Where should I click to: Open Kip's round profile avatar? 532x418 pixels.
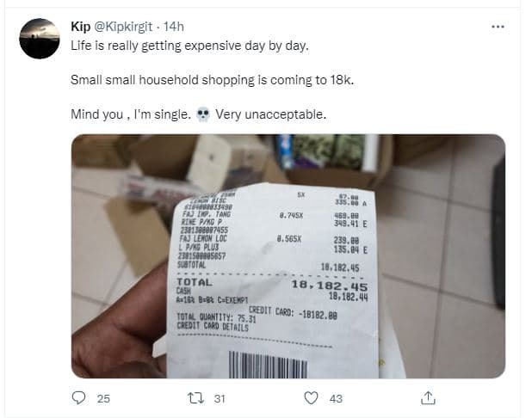40,39
